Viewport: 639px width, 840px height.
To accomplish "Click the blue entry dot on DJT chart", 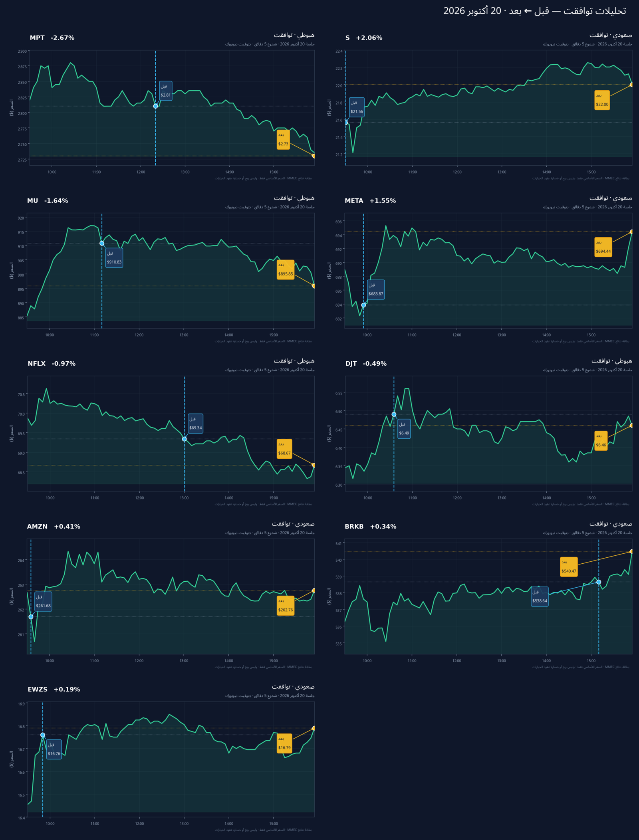I will [394, 414].
